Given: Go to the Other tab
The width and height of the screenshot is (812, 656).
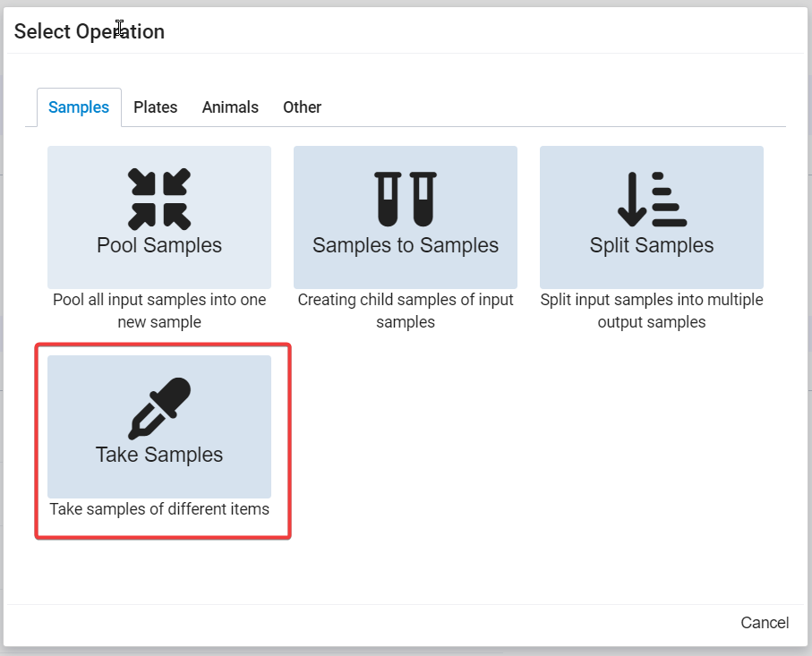Looking at the screenshot, I should click(302, 107).
